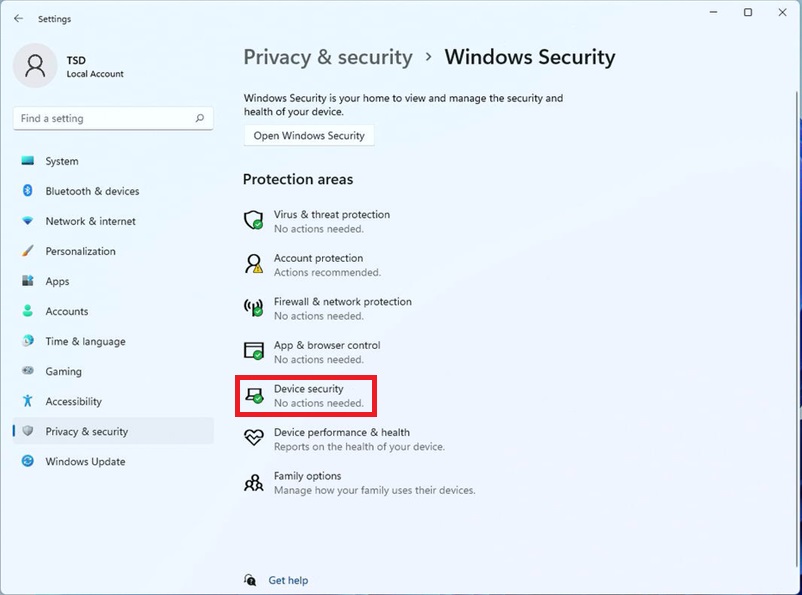The image size is (802, 595).
Task: Open Accessibility via its sidebar icon
Action: point(30,401)
